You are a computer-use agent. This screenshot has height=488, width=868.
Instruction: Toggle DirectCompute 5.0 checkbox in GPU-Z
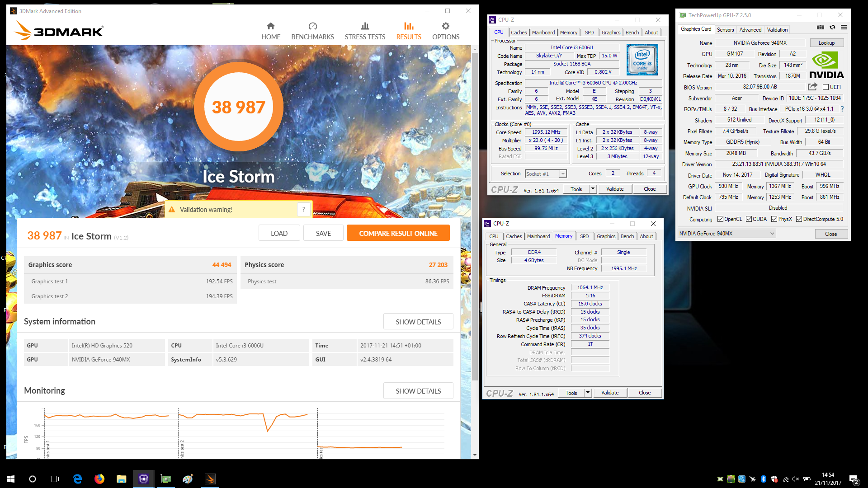pyautogui.click(x=799, y=219)
